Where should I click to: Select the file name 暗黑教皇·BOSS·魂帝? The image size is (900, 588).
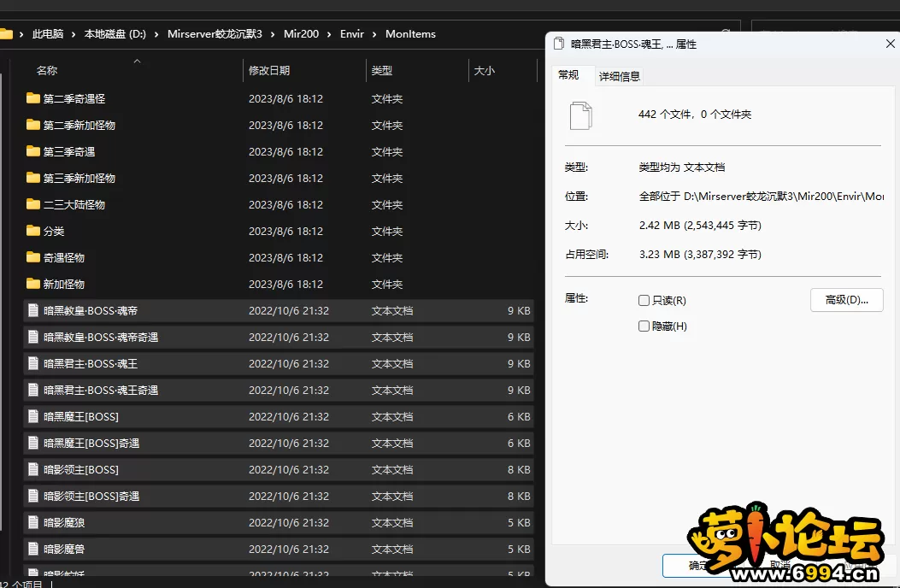(x=91, y=310)
